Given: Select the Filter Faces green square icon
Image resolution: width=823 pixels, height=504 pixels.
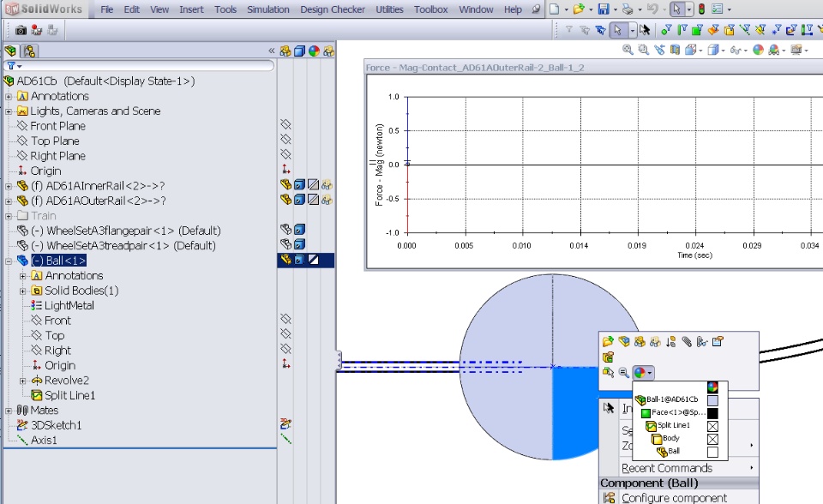Looking at the screenshot, I should tap(698, 30).
